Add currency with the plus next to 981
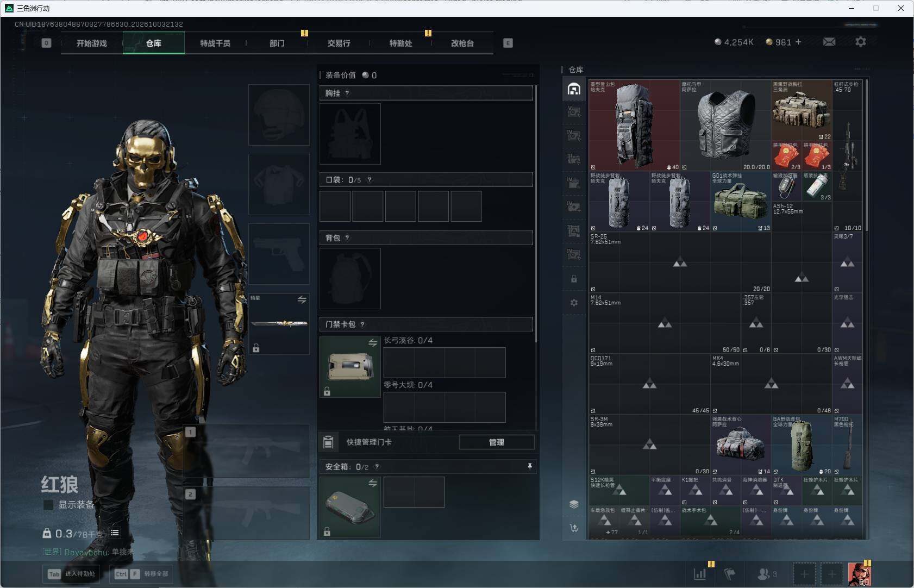This screenshot has height=588, width=914. [798, 42]
